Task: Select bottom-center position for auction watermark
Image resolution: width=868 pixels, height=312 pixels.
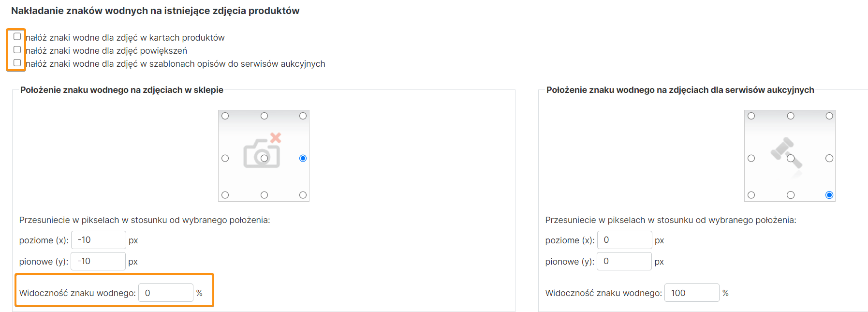Action: click(791, 195)
